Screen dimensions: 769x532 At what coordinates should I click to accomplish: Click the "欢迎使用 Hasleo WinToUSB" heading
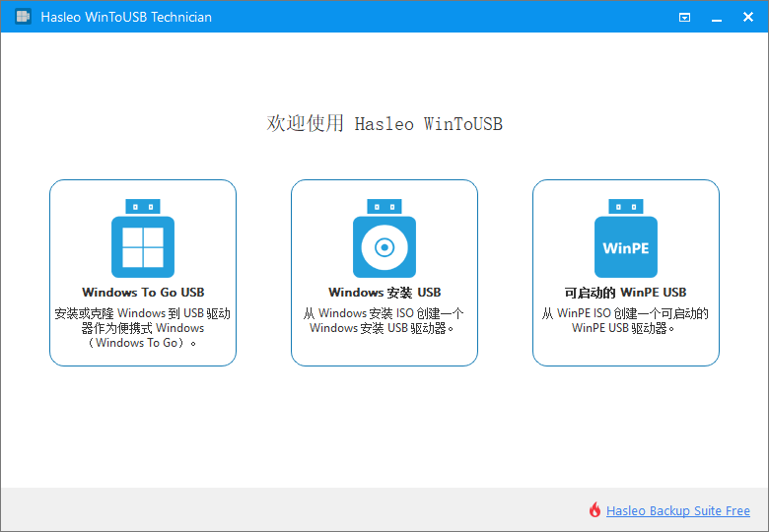point(384,124)
